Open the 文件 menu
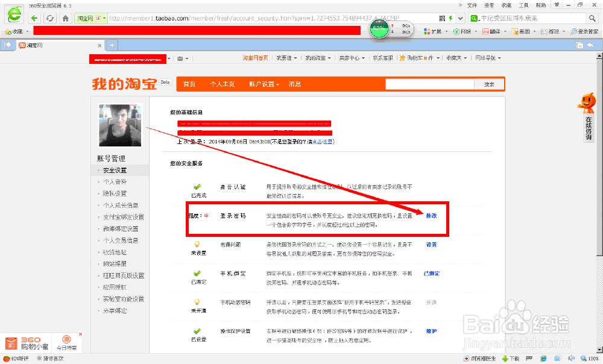The width and height of the screenshot is (603, 364). tap(472, 5)
